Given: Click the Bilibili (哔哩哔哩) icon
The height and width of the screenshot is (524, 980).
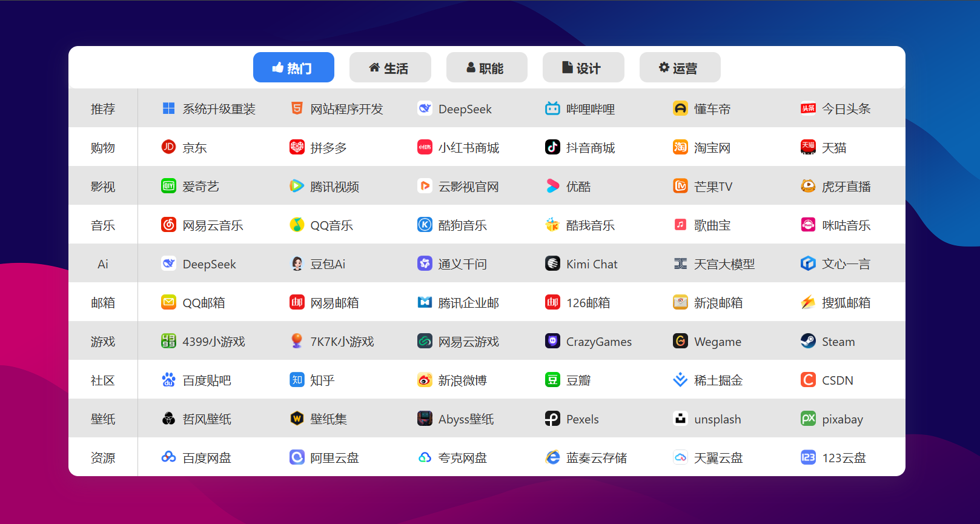Looking at the screenshot, I should [552, 108].
